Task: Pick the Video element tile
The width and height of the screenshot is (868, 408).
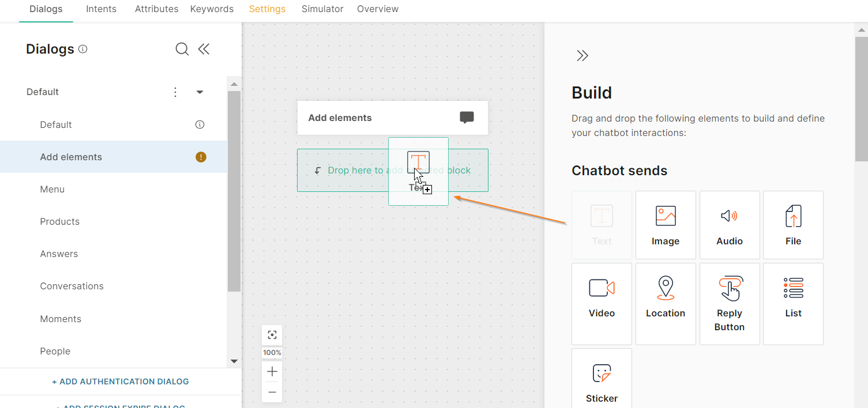Action: (602, 304)
